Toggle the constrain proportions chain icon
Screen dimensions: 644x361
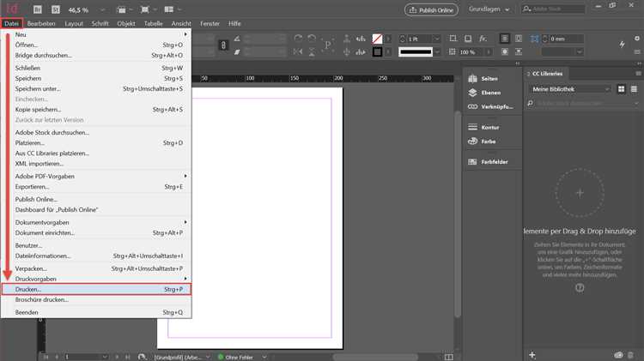pos(223,45)
